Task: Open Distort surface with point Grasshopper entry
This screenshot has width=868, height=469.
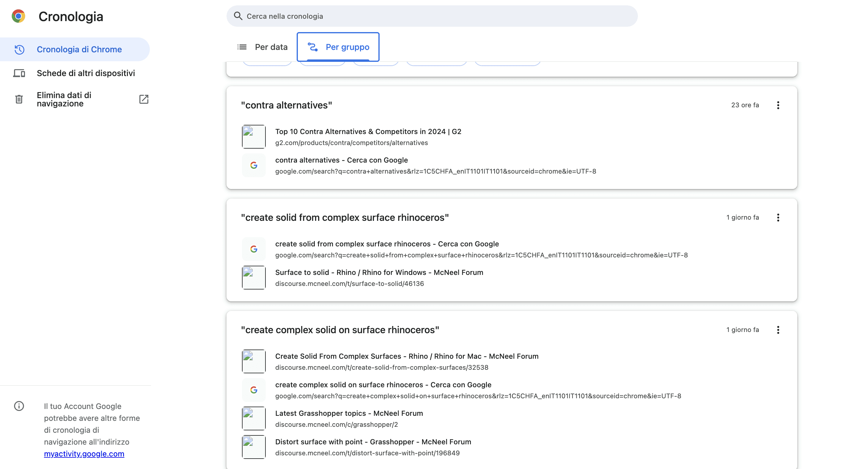Action: pos(373,442)
